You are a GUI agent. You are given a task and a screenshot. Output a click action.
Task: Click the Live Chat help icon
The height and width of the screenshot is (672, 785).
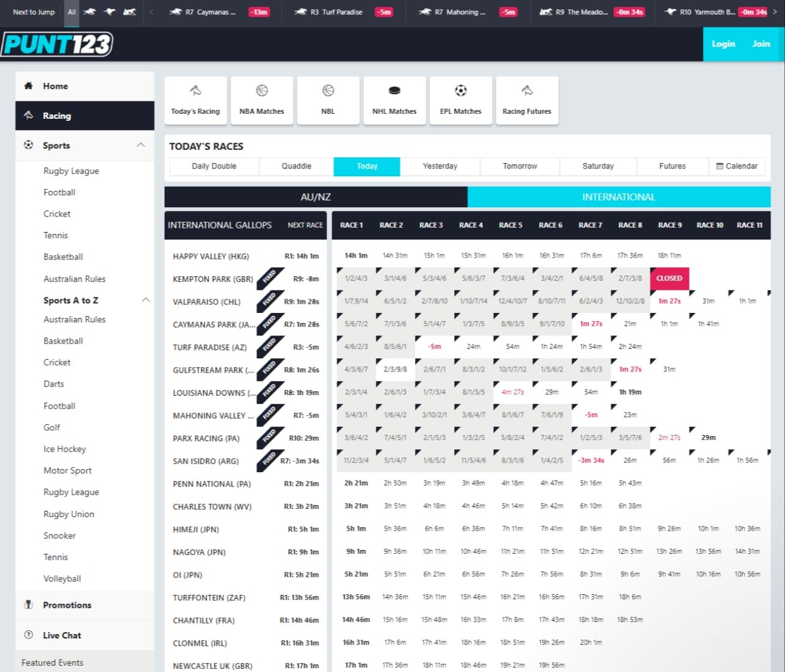(x=28, y=635)
